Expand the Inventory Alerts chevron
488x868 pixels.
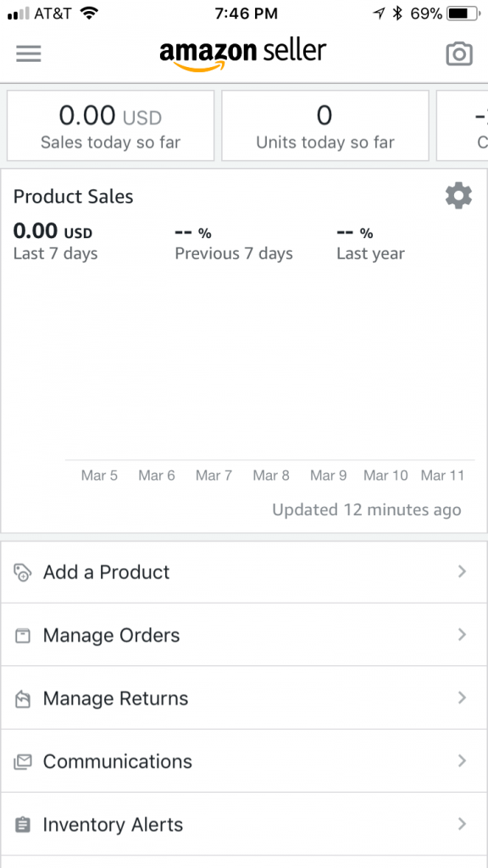[x=462, y=824]
